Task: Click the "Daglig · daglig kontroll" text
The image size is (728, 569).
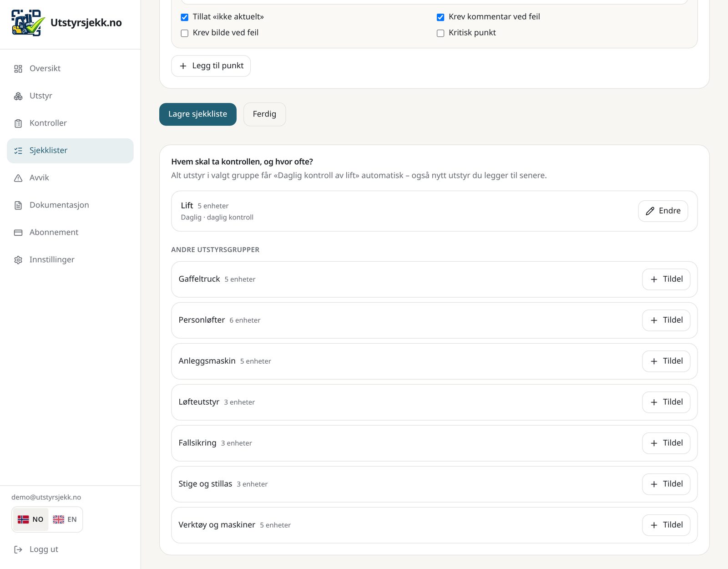Action: tap(217, 218)
